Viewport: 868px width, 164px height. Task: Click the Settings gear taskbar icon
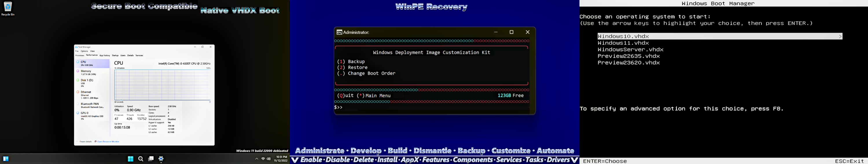tap(161, 159)
